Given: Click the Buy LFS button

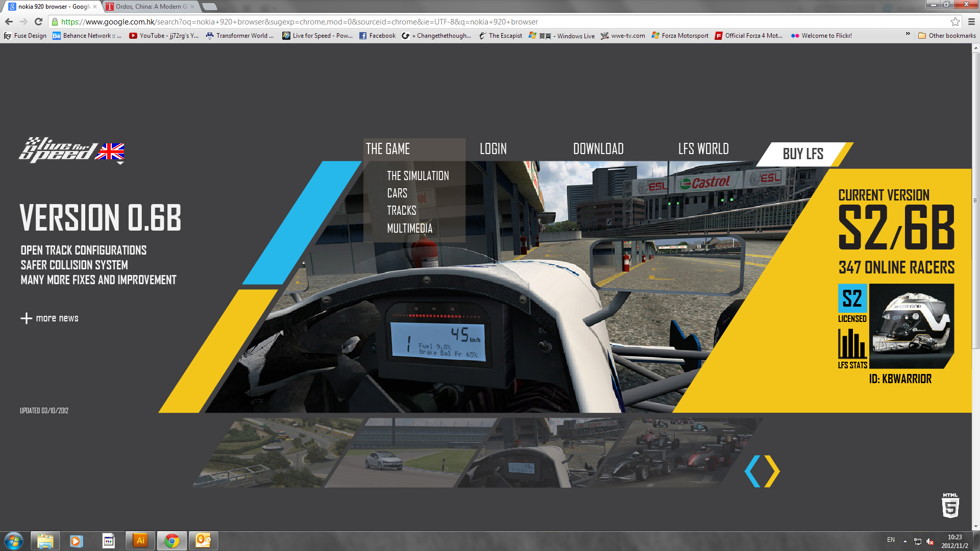Looking at the screenshot, I should [x=802, y=154].
